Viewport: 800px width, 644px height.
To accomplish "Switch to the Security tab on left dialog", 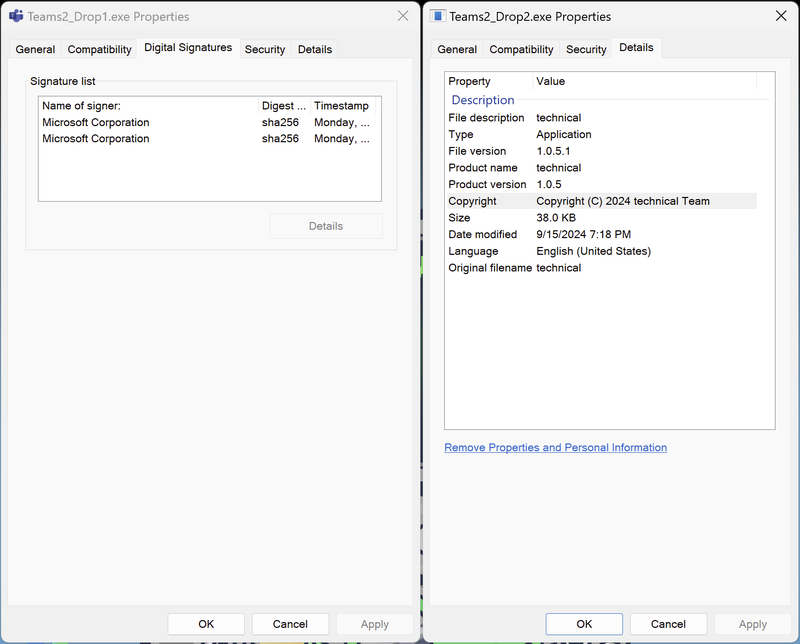I will [264, 48].
